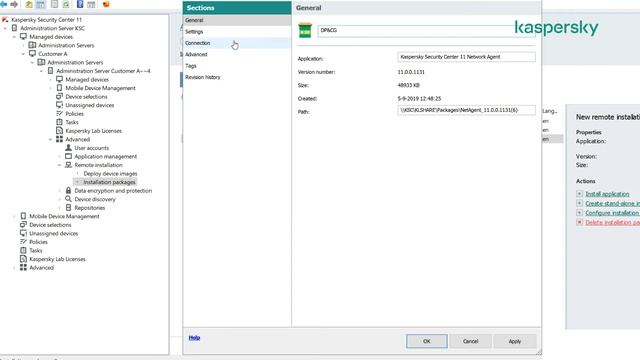Expand the bottom Advanced node
The image size is (640, 360).
pyautogui.click(x=14, y=268)
